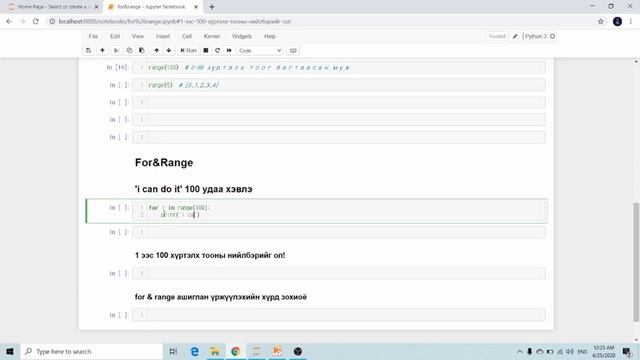
Task: Click the localhost address bar
Action: coord(318,21)
